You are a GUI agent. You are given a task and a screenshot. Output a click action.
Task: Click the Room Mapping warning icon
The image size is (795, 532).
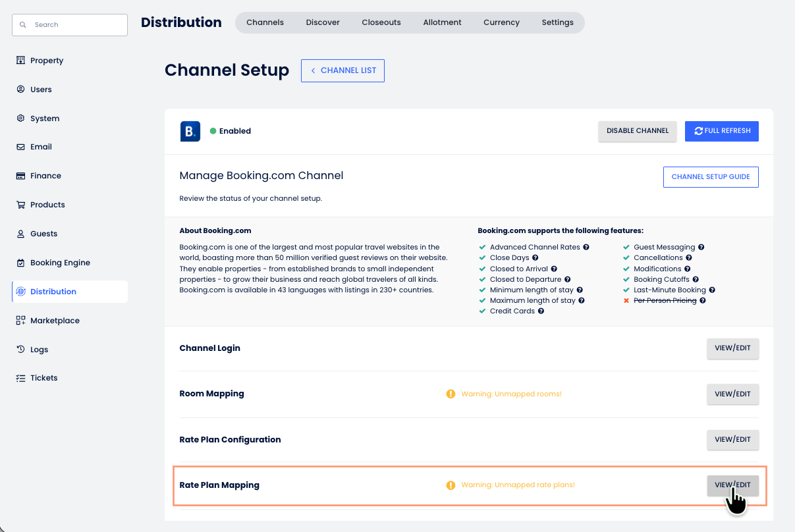[451, 394]
